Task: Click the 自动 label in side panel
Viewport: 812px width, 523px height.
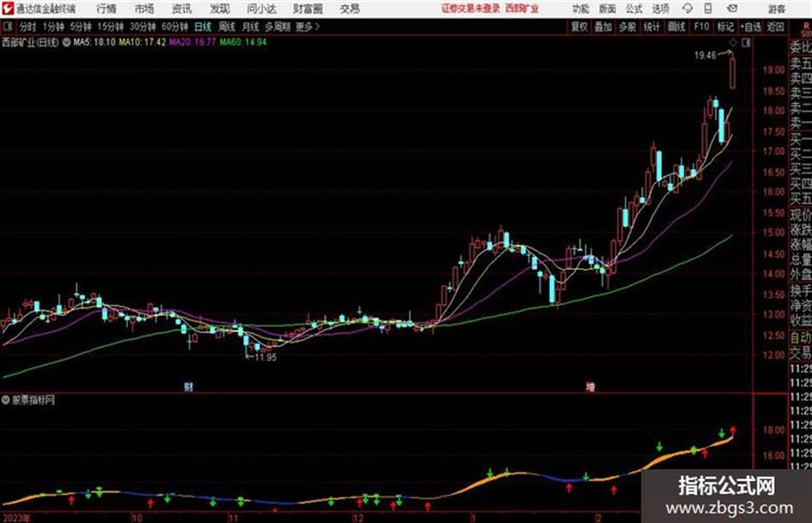Action: tap(801, 338)
